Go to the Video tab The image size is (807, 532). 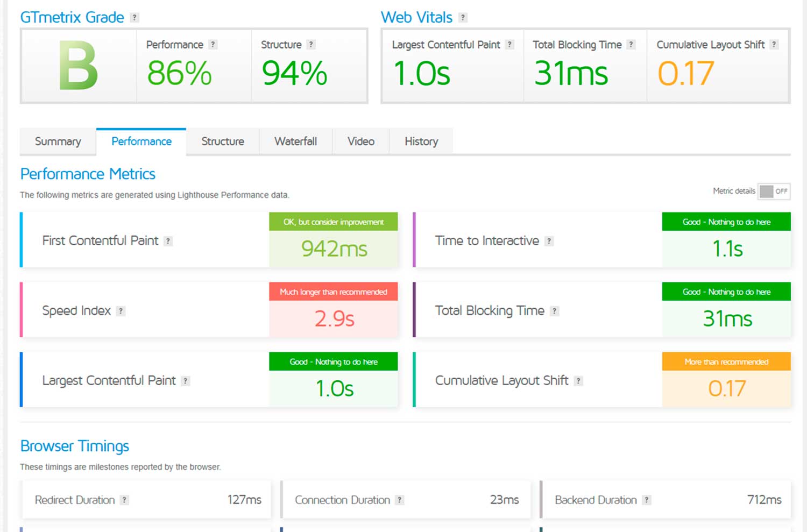coord(361,141)
